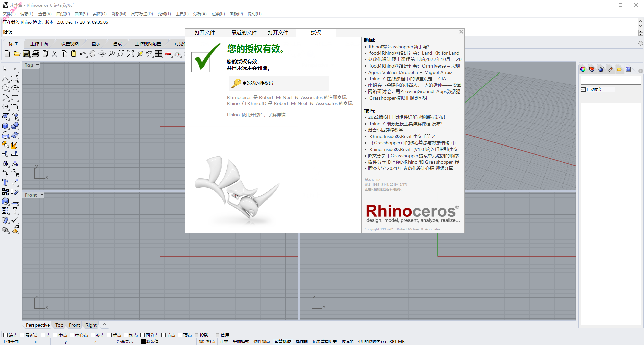Select the Pan hand tool

[92, 54]
